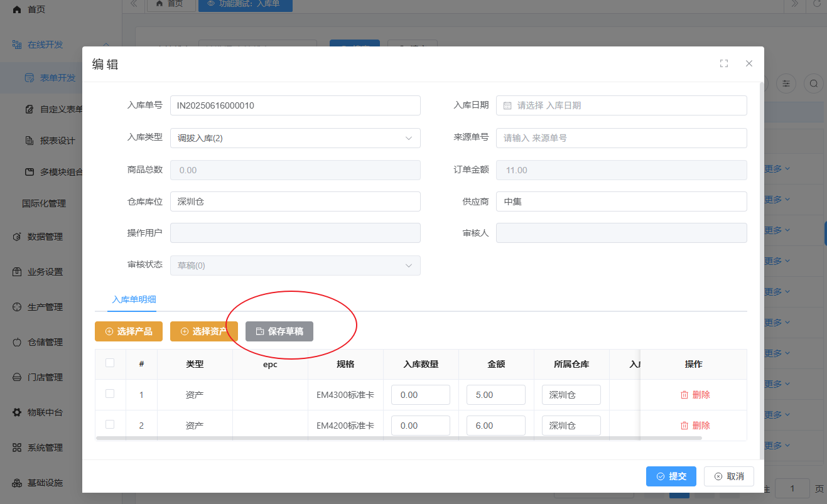Toggle fullscreen for the edit dialog
The width and height of the screenshot is (827, 504).
724,63
